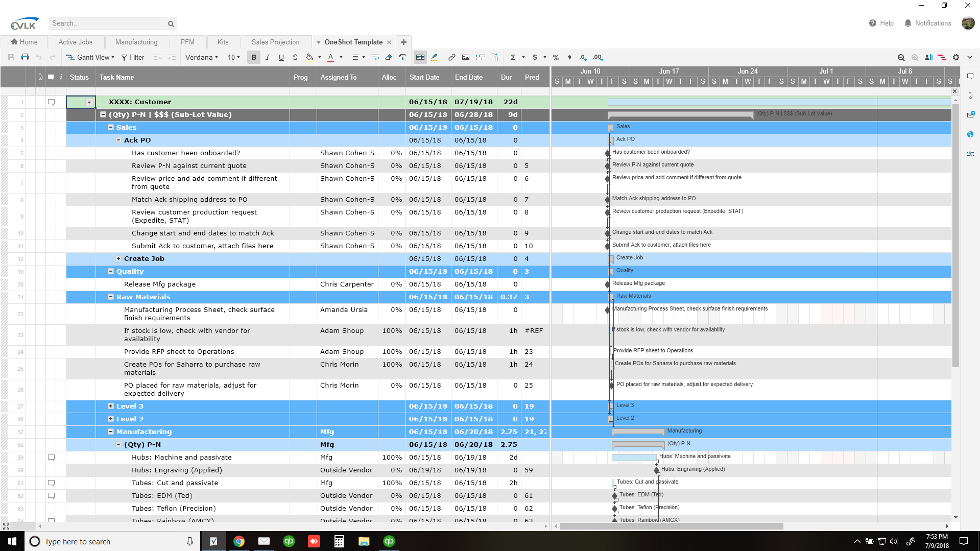Viewport: 980px width, 551px height.
Task: Click the decrease decimal icon
Action: click(x=583, y=57)
